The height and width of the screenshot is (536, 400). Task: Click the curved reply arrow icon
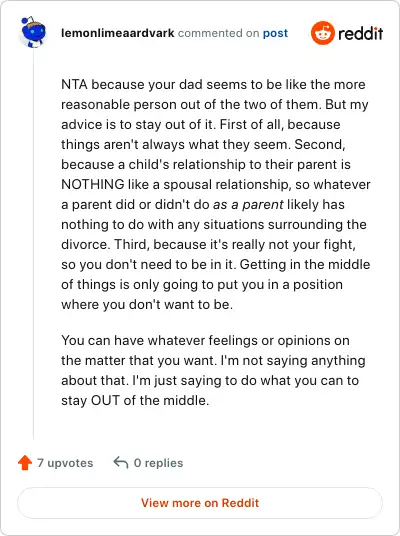click(121, 462)
